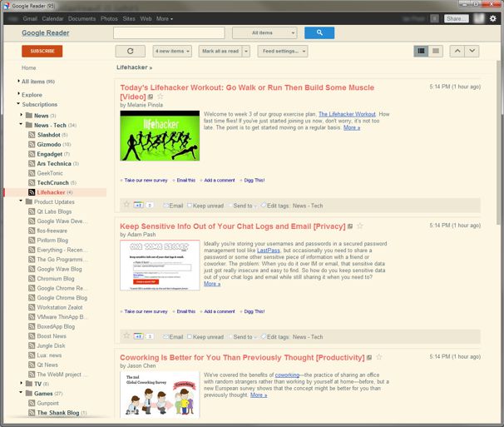The image size is (504, 427).
Task: Select The Shank Blog feed
Action: [x=58, y=413]
